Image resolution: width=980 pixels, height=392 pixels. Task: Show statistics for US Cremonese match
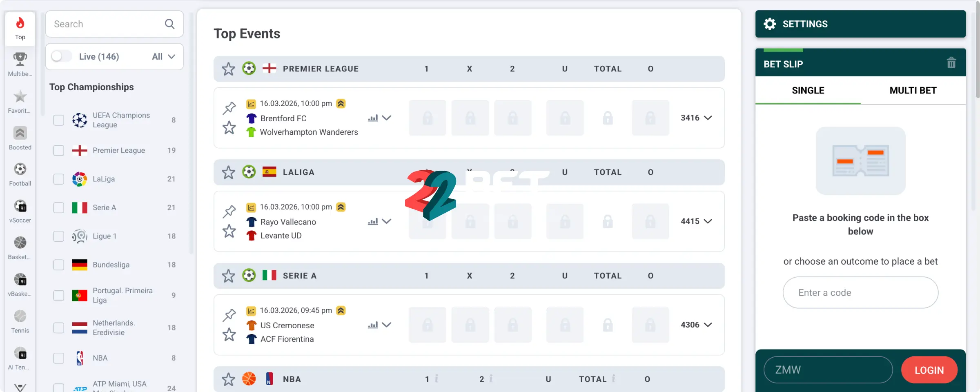(x=373, y=325)
